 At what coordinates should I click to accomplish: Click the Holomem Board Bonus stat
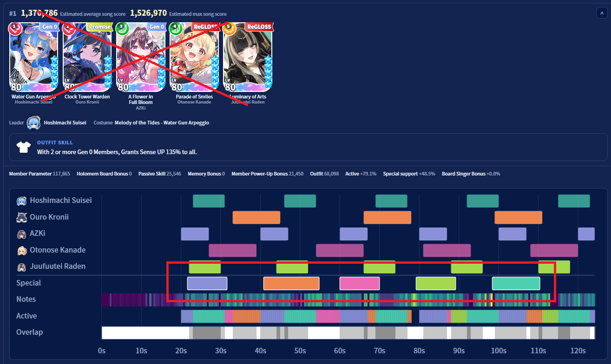tap(104, 174)
